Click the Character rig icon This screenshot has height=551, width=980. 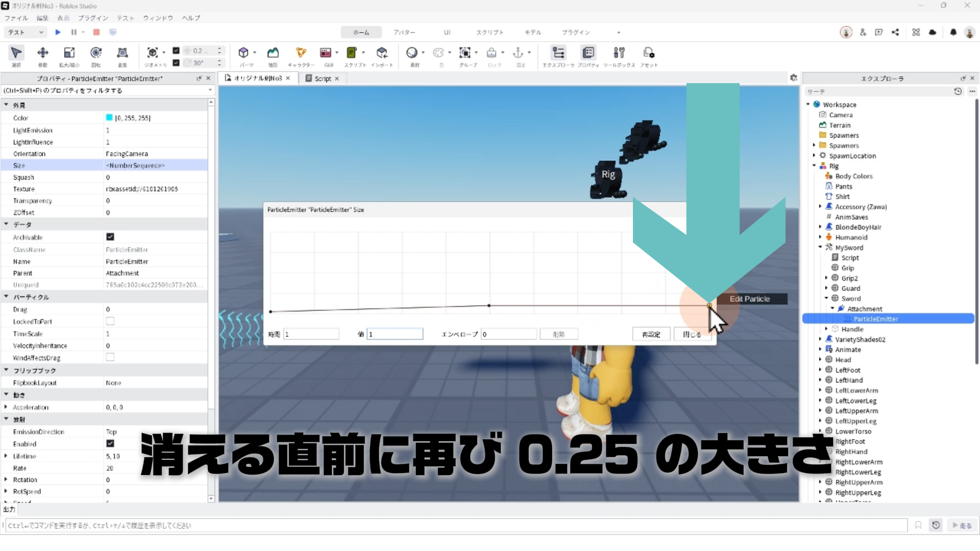pos(301,53)
